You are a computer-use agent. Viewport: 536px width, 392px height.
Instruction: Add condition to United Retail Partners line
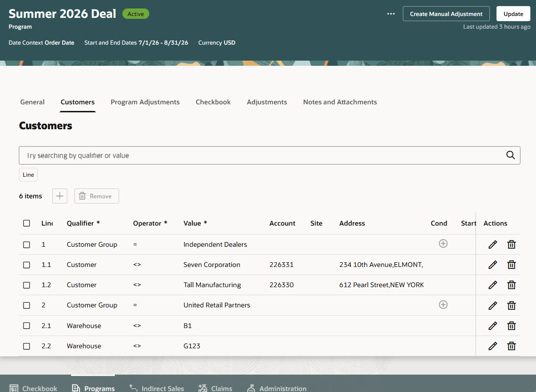[443, 305]
